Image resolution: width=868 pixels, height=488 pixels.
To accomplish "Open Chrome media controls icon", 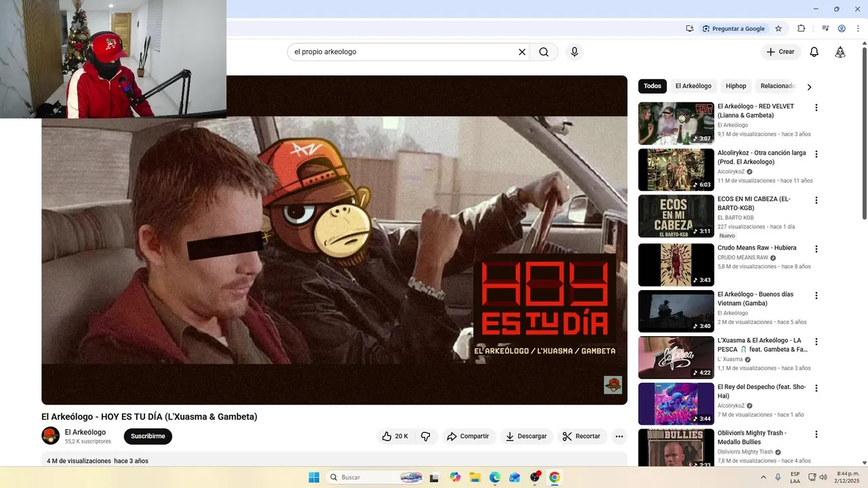I will (x=825, y=28).
